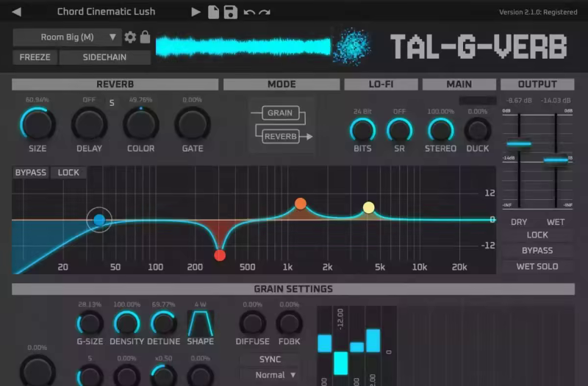The width and height of the screenshot is (588, 386).
Task: Click the DENSITY knob
Action: coord(126,324)
